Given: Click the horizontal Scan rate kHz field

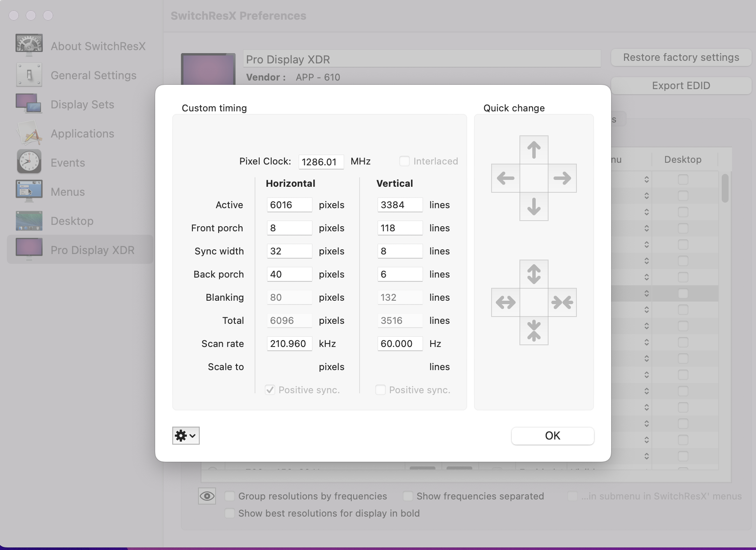Looking at the screenshot, I should 289,344.
